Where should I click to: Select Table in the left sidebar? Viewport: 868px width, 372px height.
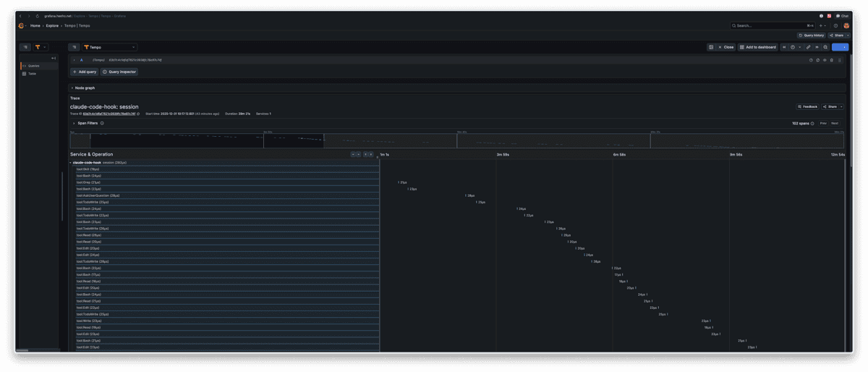point(32,73)
